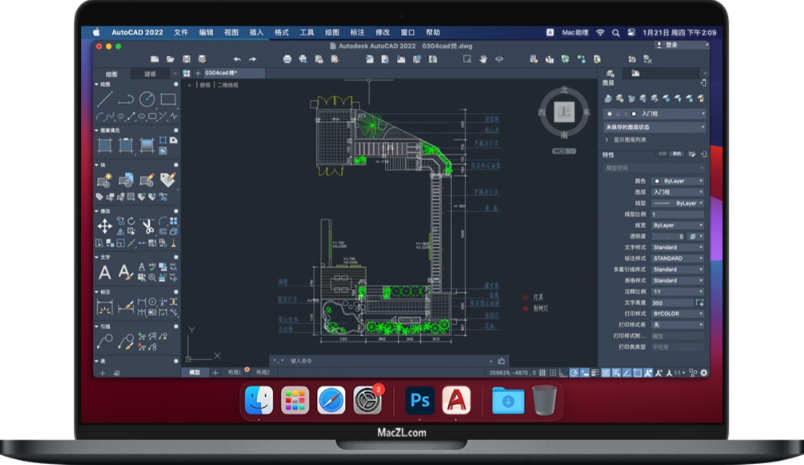
Task: Select the Line drawing tool
Action: click(105, 99)
